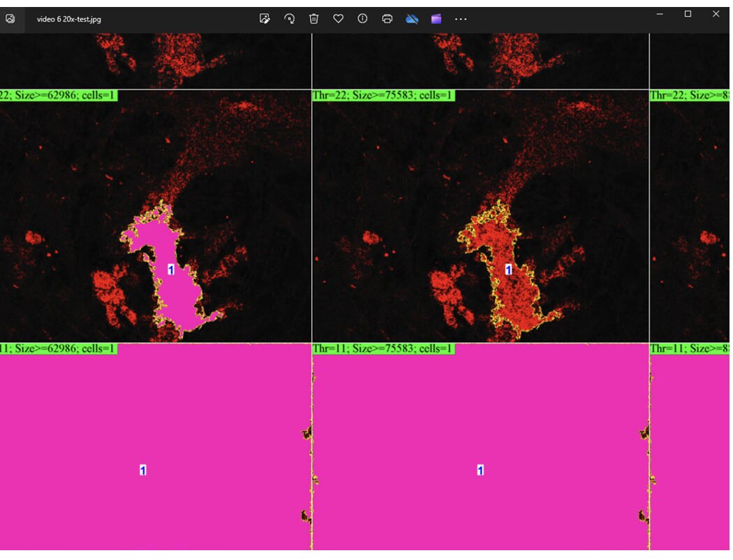
Task: Click the '1' marker on the small magenta cell
Action: pyautogui.click(x=171, y=269)
